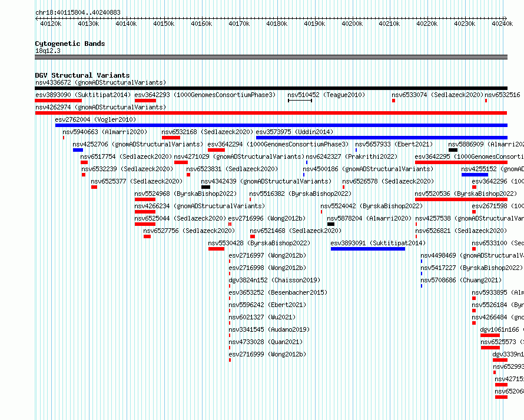Select esv3573975 (Uddin2014) label
524x420 pixels.
[294, 132]
